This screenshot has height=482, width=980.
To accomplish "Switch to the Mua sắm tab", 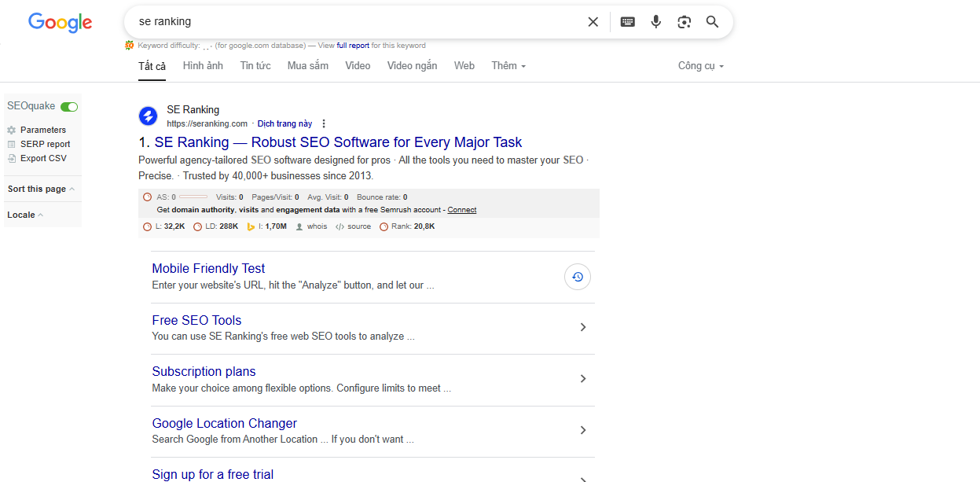I will pos(308,66).
